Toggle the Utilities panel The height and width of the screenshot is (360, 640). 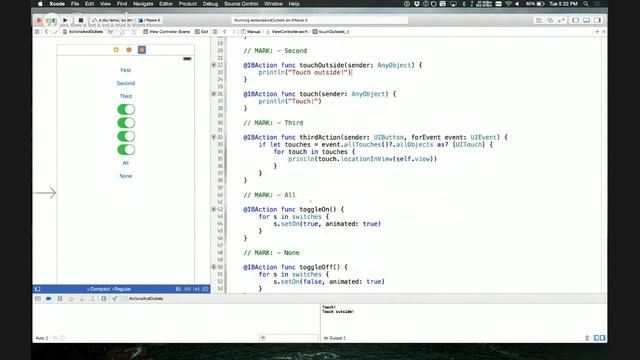[x=598, y=20]
